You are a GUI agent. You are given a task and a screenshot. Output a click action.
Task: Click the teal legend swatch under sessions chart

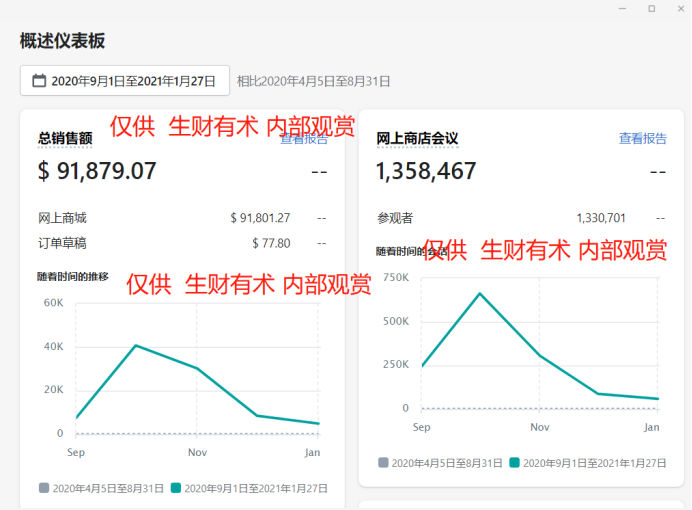(x=514, y=463)
